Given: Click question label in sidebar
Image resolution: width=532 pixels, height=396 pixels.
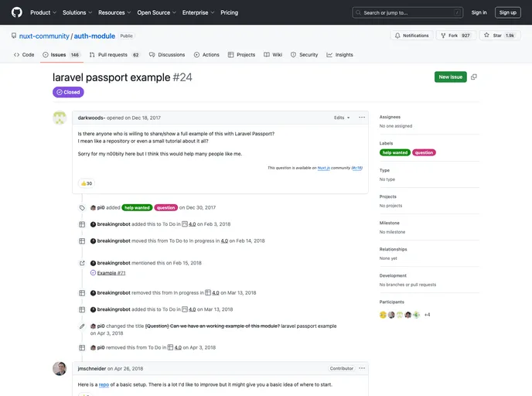Looking at the screenshot, I should click(424, 152).
